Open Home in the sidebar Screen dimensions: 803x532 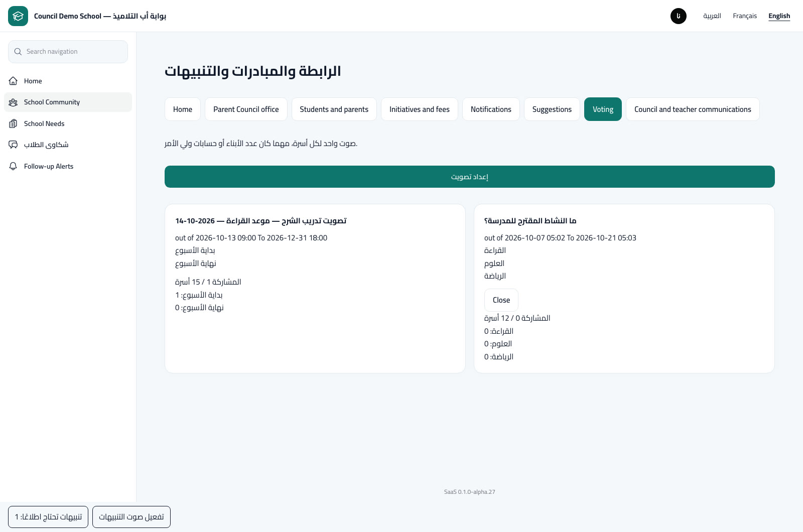[x=68, y=81]
